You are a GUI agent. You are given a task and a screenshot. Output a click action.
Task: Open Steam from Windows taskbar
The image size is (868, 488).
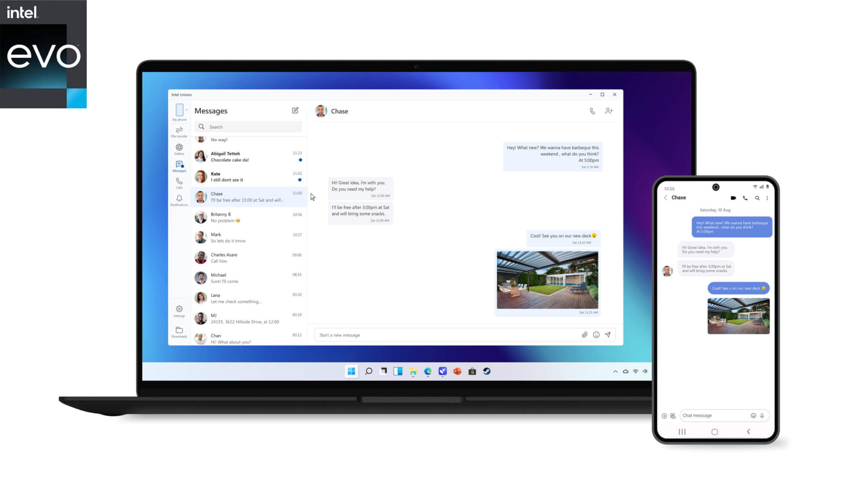(x=487, y=371)
